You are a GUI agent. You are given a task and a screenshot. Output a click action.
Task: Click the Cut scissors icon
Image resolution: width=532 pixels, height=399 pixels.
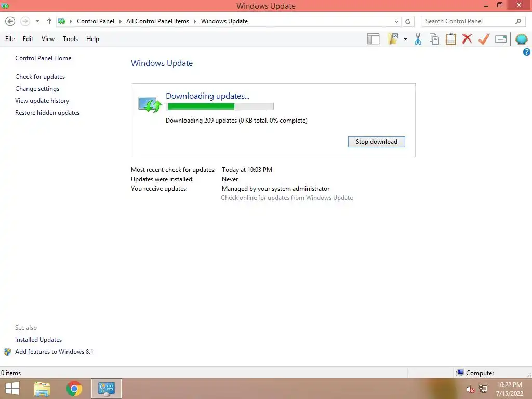(x=418, y=39)
